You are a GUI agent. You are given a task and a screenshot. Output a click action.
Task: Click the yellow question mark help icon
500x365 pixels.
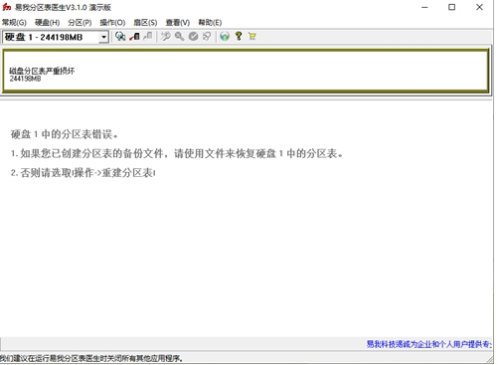(x=238, y=36)
